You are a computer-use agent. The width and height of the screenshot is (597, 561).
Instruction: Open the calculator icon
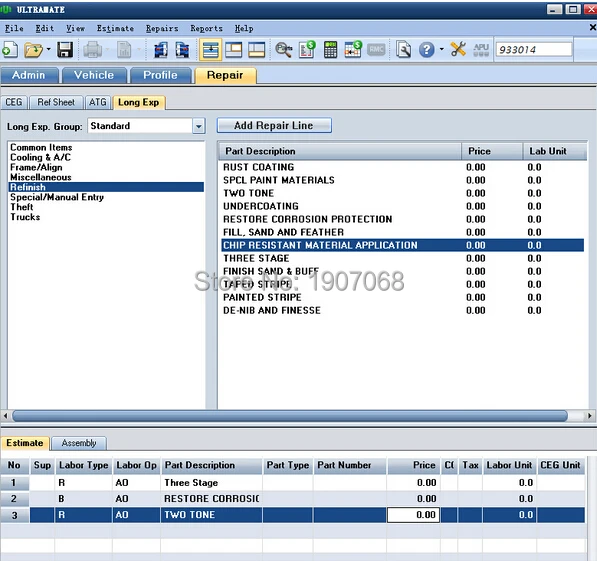tap(330, 50)
